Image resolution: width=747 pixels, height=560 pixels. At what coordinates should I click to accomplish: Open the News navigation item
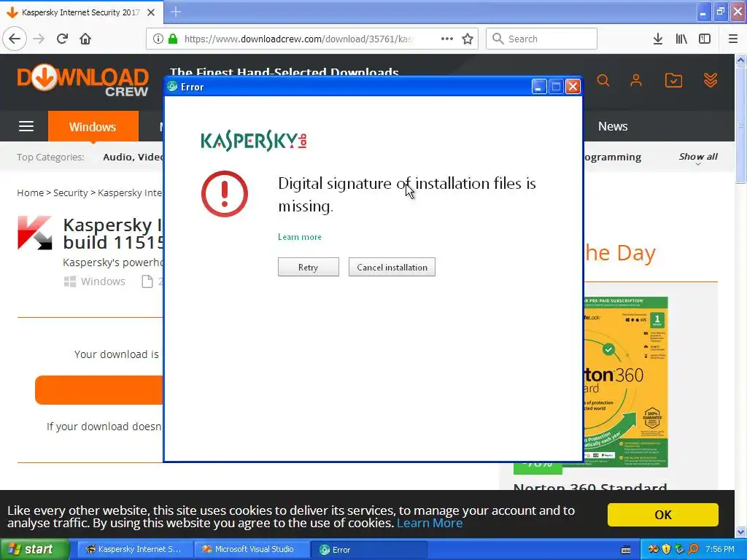point(613,126)
